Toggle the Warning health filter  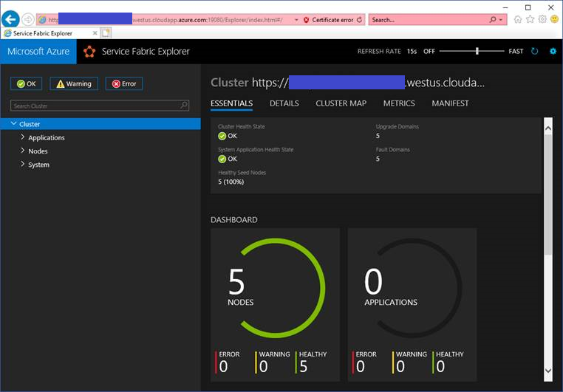pos(74,83)
